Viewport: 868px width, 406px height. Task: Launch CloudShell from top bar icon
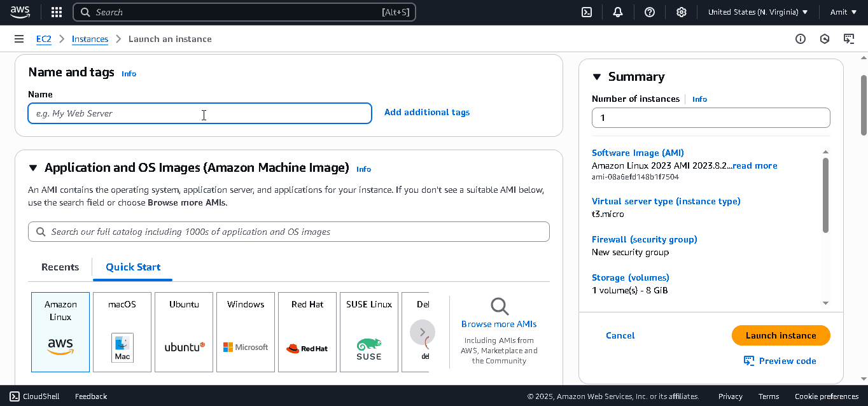(587, 12)
